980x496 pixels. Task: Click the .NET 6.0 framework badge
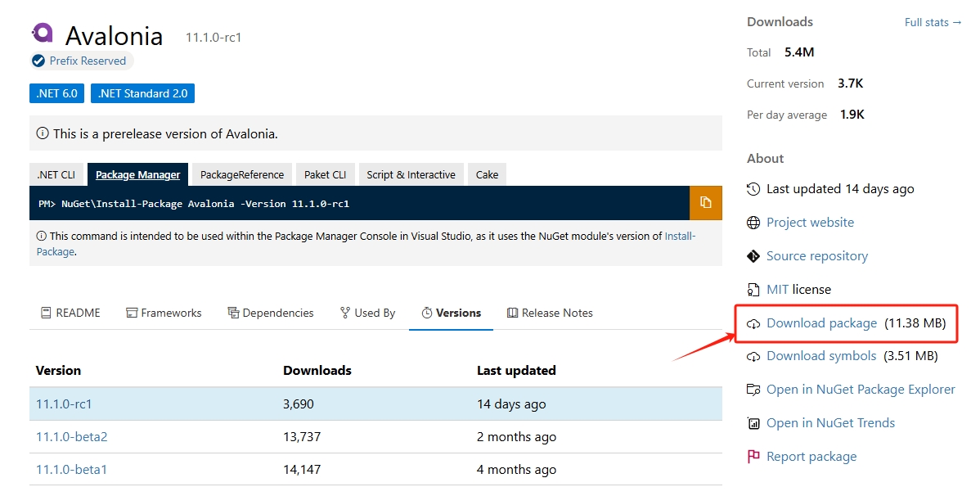57,93
